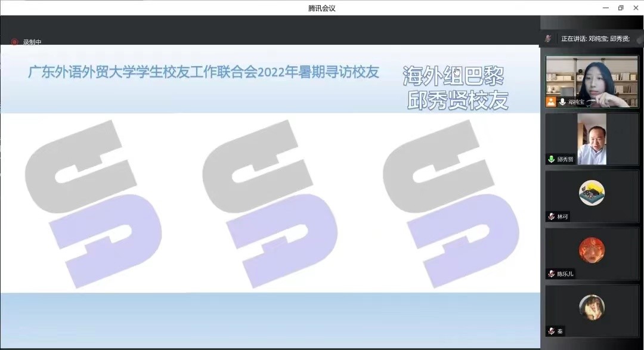Click the 腾讯会议 window title
644x350 pixels.
tap(322, 8)
